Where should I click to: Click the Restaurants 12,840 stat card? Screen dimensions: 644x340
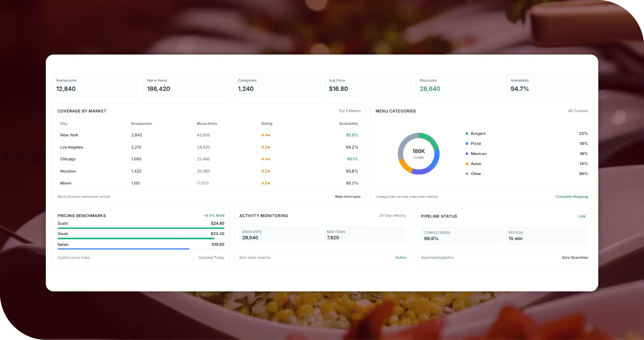point(95,85)
